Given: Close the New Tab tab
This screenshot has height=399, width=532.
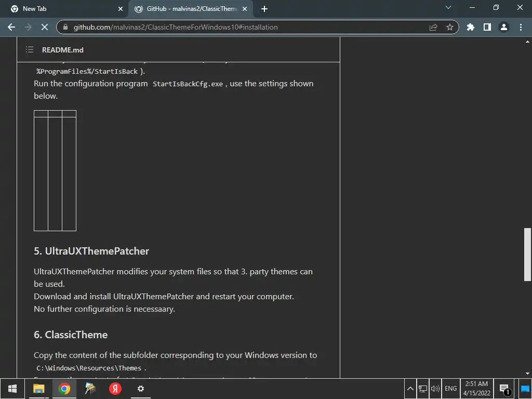Looking at the screenshot, I should click(x=121, y=9).
